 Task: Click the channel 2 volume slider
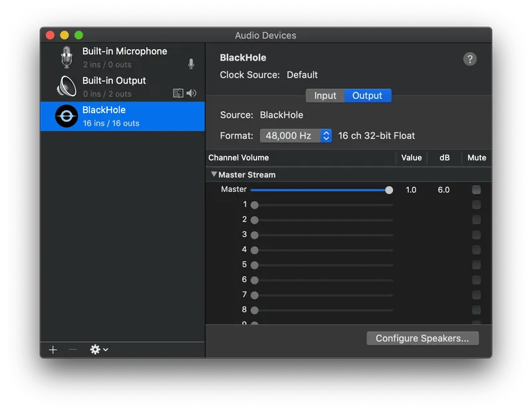322,220
